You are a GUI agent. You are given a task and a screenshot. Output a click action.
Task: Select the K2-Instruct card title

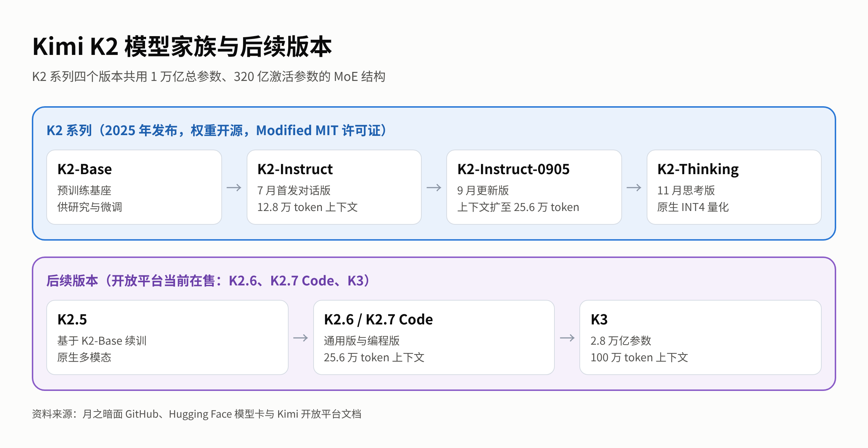pos(295,169)
